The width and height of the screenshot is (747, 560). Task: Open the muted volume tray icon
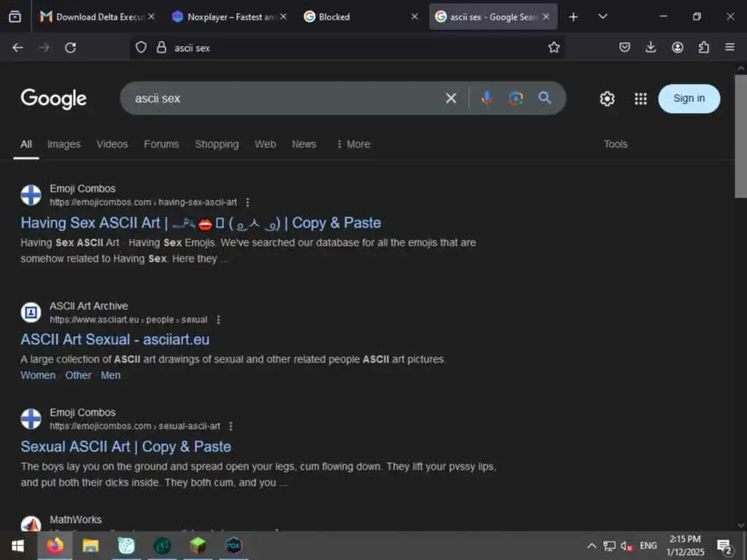click(627, 545)
